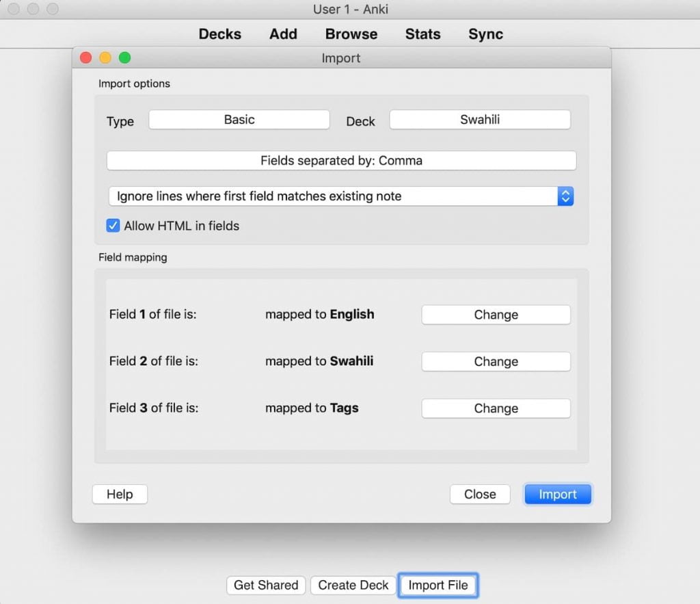The width and height of the screenshot is (700, 604).
Task: Switch to the Decks screen
Action: click(x=219, y=34)
